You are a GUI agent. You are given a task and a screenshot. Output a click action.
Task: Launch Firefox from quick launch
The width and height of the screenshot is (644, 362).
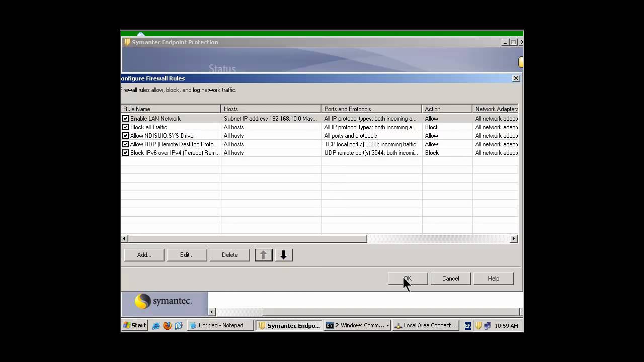pos(168,326)
